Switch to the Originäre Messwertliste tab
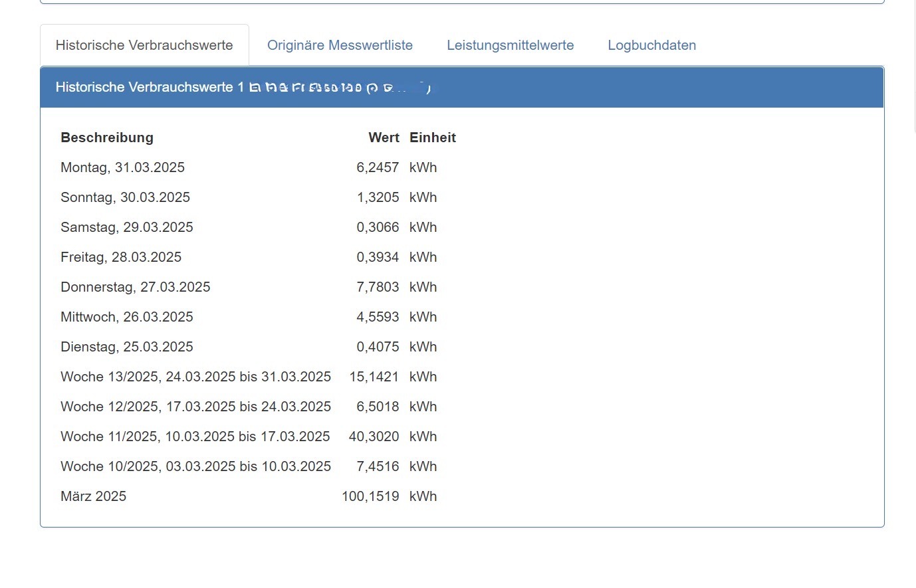This screenshot has width=916, height=588. [340, 45]
